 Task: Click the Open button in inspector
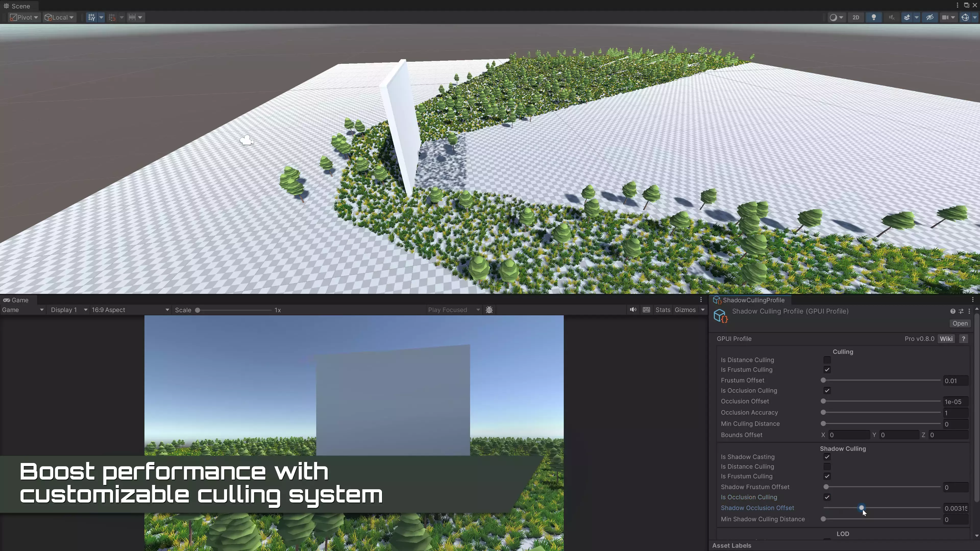960,323
